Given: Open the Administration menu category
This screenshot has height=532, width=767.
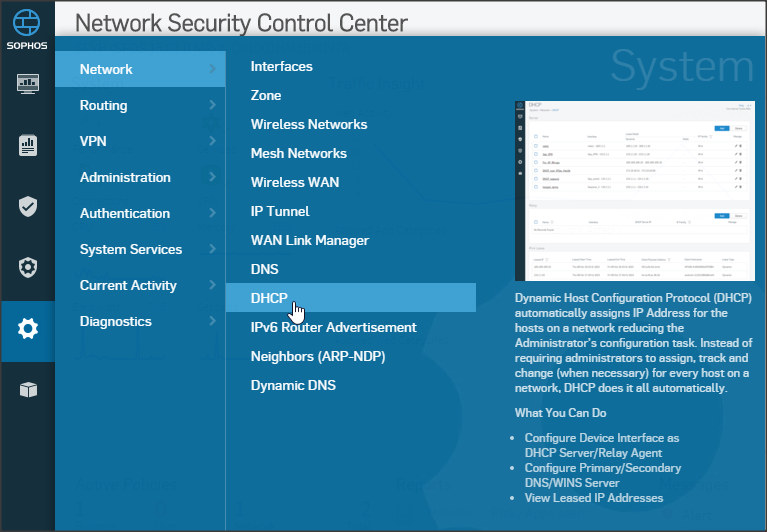Looking at the screenshot, I should click(125, 177).
